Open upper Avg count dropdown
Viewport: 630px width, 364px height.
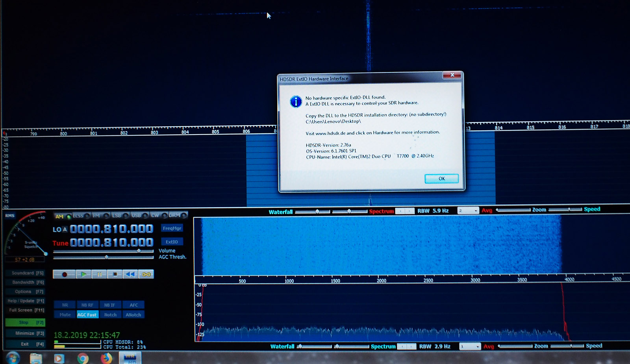click(468, 211)
